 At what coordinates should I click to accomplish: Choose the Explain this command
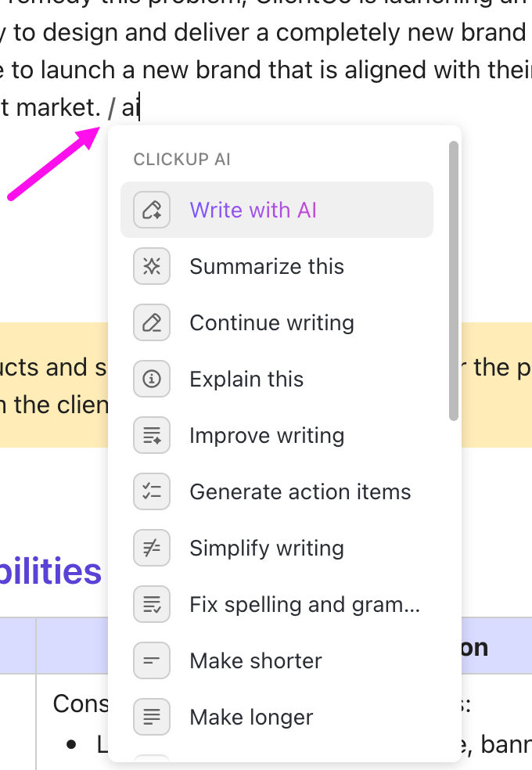coord(246,379)
